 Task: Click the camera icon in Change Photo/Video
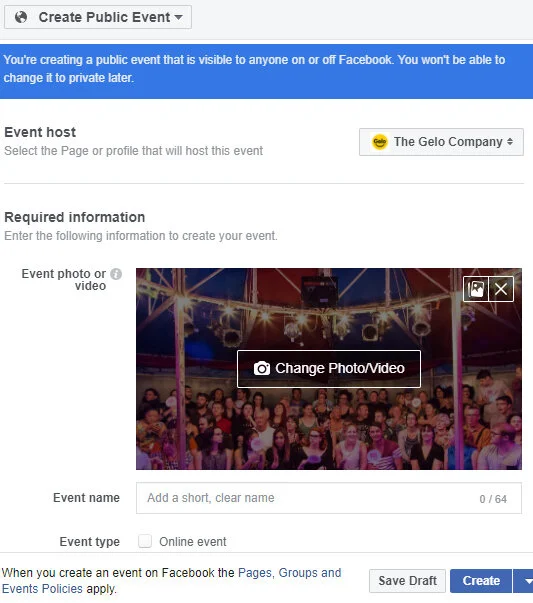(x=262, y=368)
